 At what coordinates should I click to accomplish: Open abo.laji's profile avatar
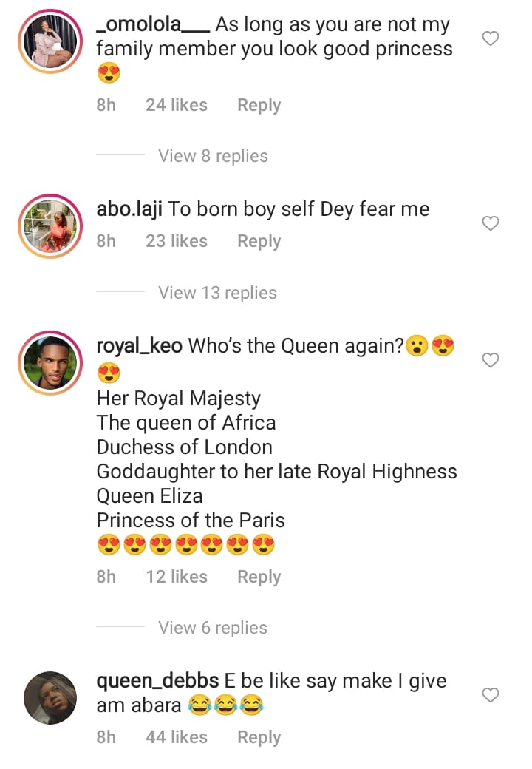tap(51, 226)
